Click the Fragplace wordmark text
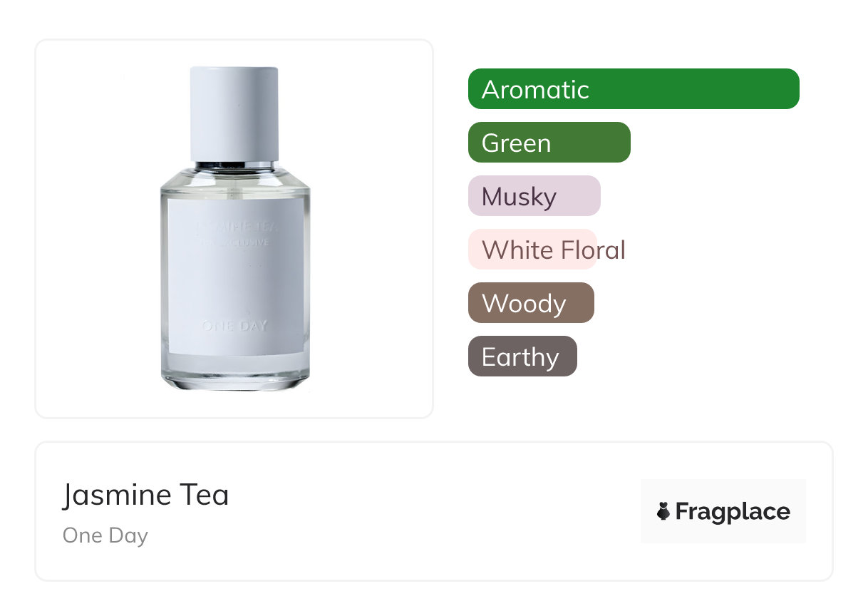The image size is (868, 616). [732, 511]
